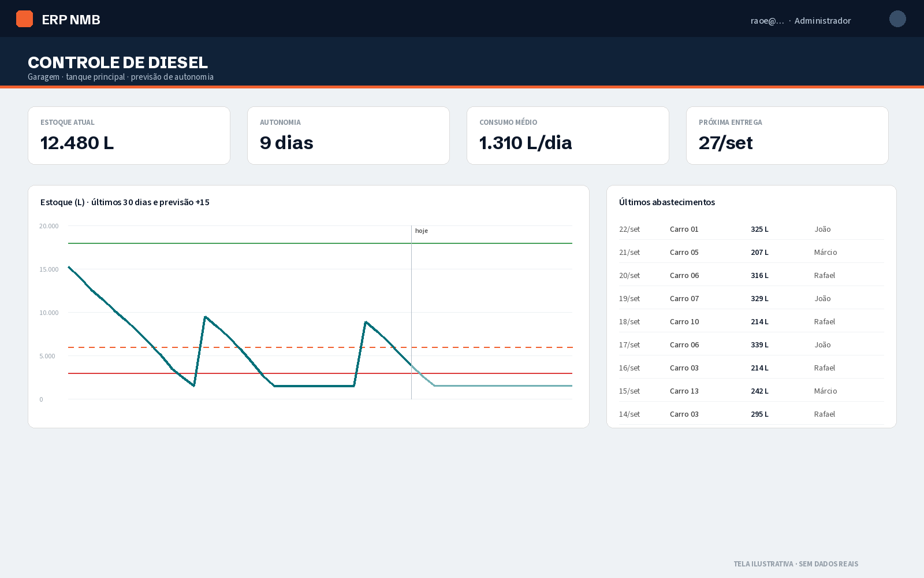Select Carro 10 in the refuel list

tap(684, 322)
